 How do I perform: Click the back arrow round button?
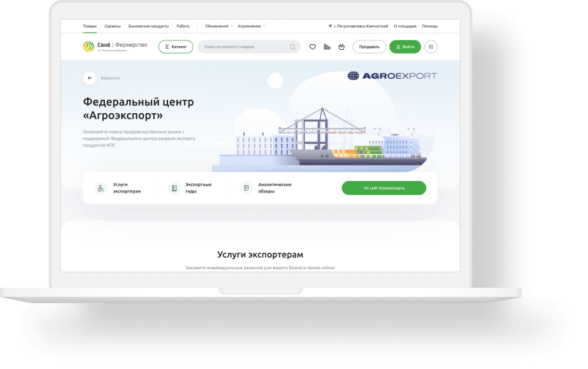coord(89,78)
